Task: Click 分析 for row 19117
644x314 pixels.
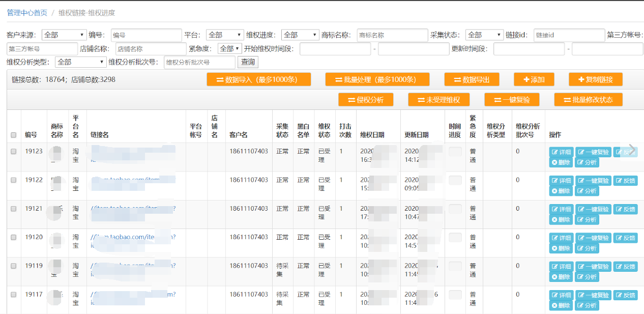Action: 587,305
